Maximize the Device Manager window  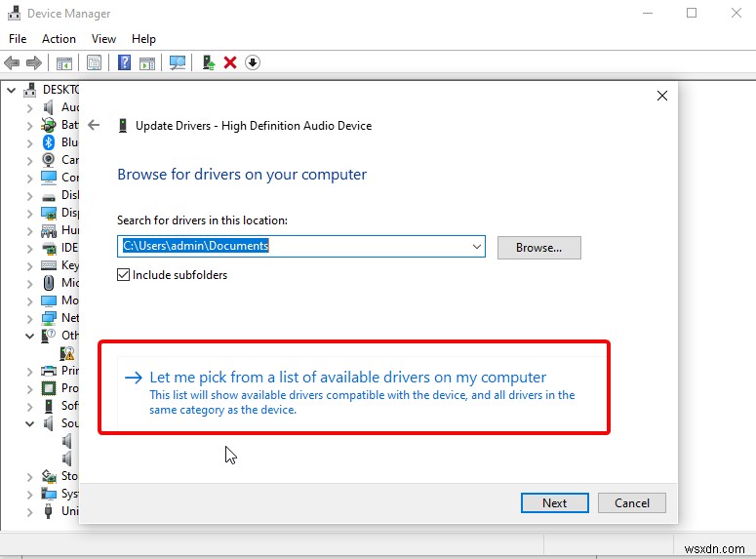coord(692,13)
